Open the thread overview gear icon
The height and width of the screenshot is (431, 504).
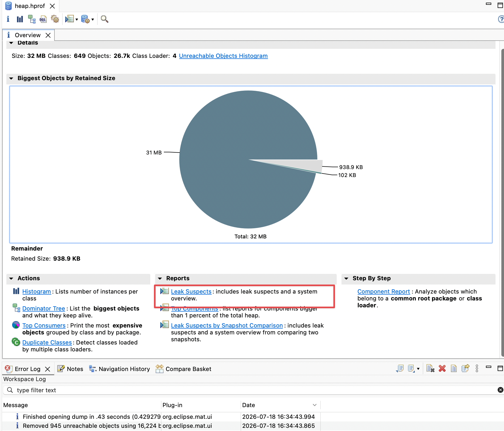pos(55,19)
